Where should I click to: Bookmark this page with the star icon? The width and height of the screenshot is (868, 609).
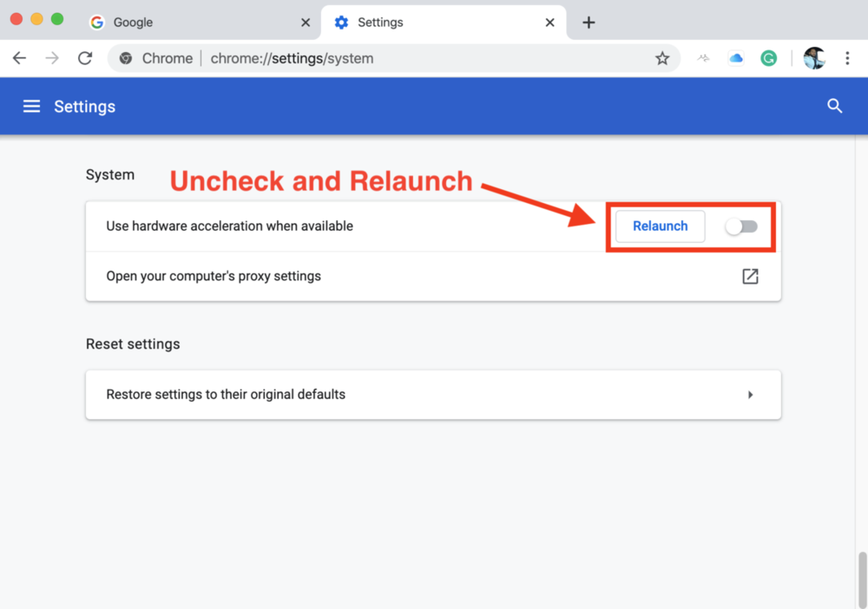pos(662,58)
